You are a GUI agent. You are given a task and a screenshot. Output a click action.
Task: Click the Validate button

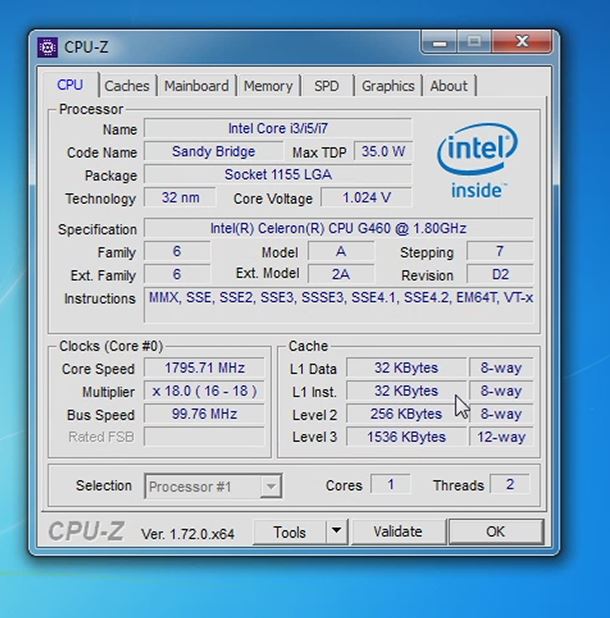click(398, 532)
